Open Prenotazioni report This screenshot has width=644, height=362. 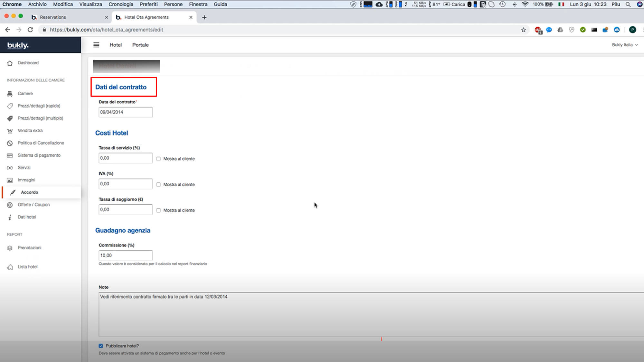29,248
